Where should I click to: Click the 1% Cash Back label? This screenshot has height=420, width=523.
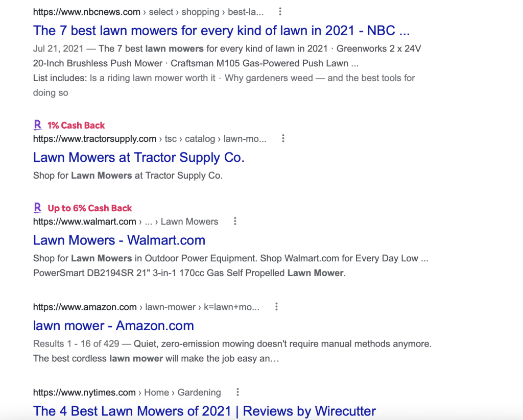click(x=76, y=126)
